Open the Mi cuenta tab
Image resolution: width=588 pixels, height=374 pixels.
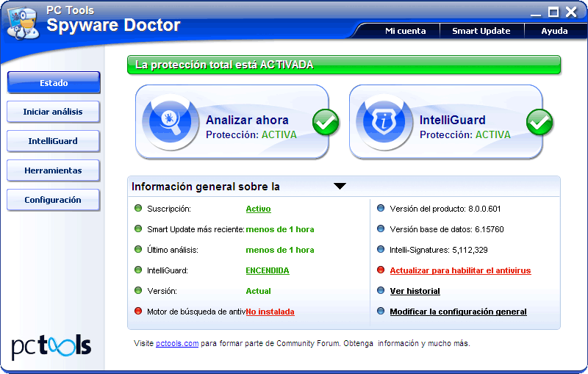click(405, 31)
